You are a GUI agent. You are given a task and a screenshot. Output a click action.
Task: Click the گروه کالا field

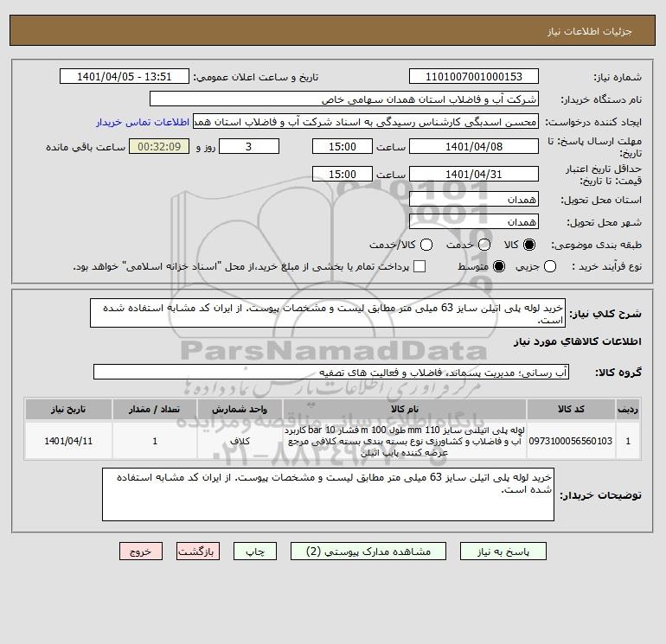(331, 373)
